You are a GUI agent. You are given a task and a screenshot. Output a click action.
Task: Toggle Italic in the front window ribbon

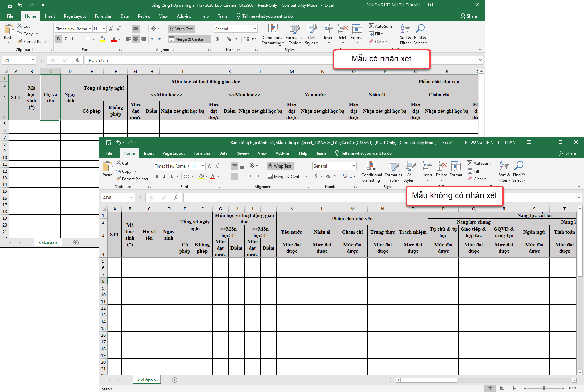click(x=164, y=176)
